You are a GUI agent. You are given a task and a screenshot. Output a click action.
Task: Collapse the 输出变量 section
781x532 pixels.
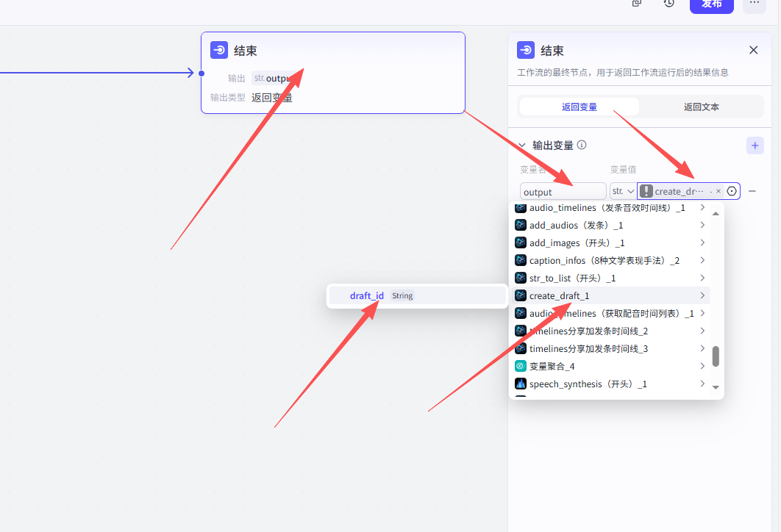pyautogui.click(x=522, y=145)
